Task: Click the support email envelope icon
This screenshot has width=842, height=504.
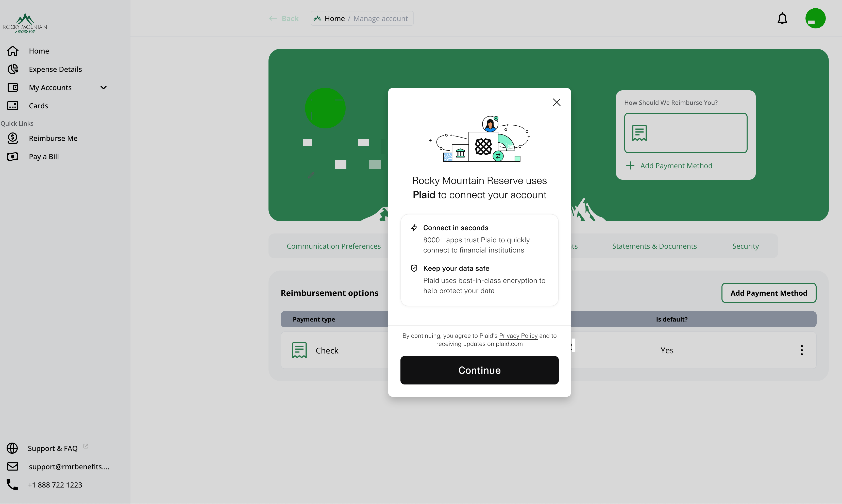Action: pos(13,467)
